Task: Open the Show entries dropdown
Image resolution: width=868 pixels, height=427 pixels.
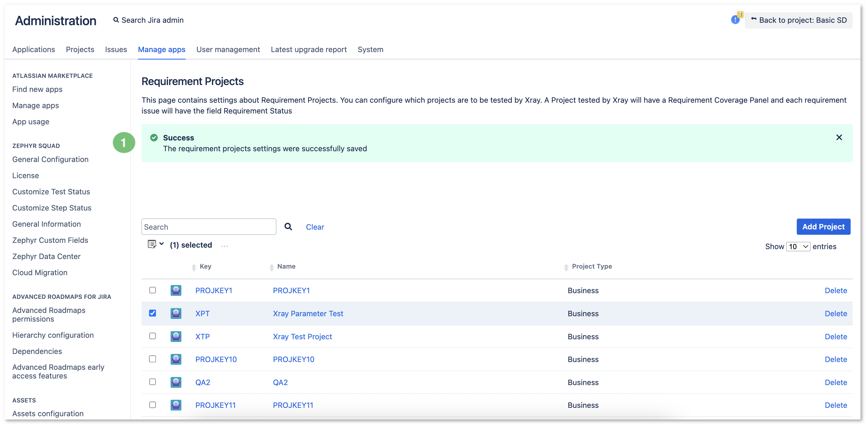Action: tap(798, 246)
